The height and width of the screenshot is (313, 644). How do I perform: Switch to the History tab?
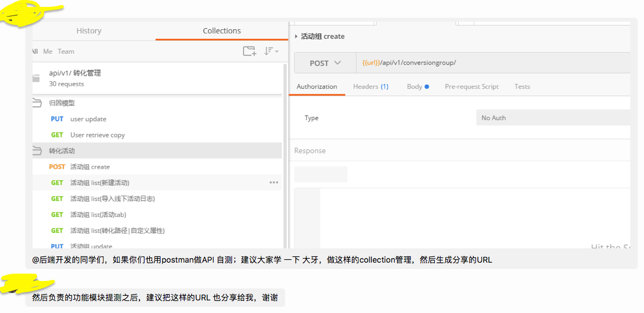click(89, 31)
